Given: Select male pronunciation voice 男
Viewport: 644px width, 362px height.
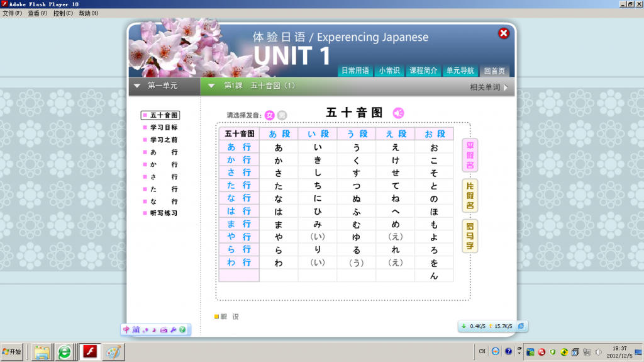Looking at the screenshot, I should click(x=282, y=115).
